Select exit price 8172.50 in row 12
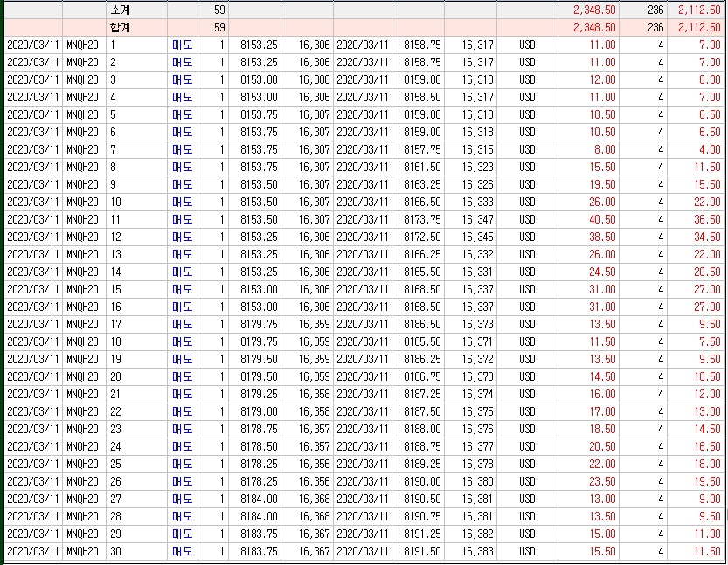728x565 pixels. click(422, 237)
